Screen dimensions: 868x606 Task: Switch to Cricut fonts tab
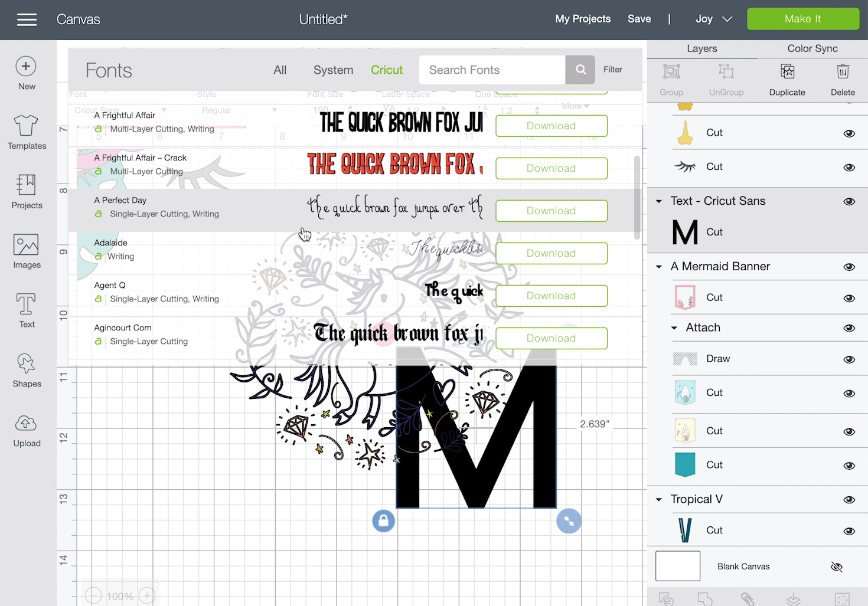[x=387, y=70]
